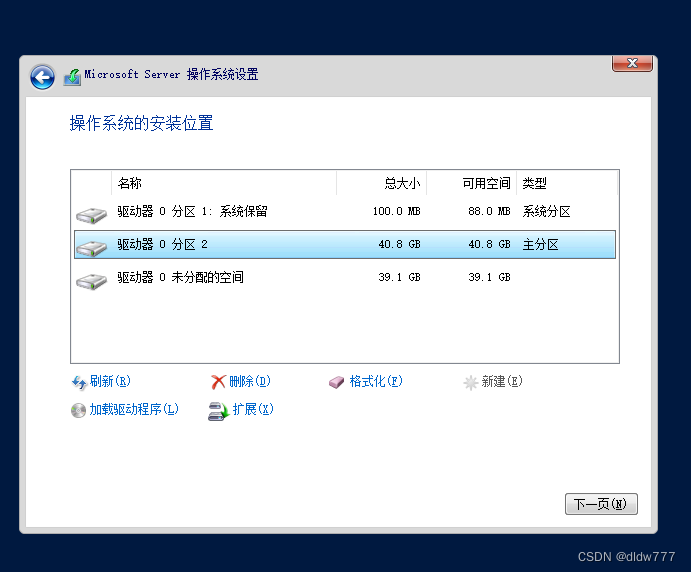Screen dimensions: 691x572
Task: Click the eraser format icon
Action: click(x=336, y=382)
